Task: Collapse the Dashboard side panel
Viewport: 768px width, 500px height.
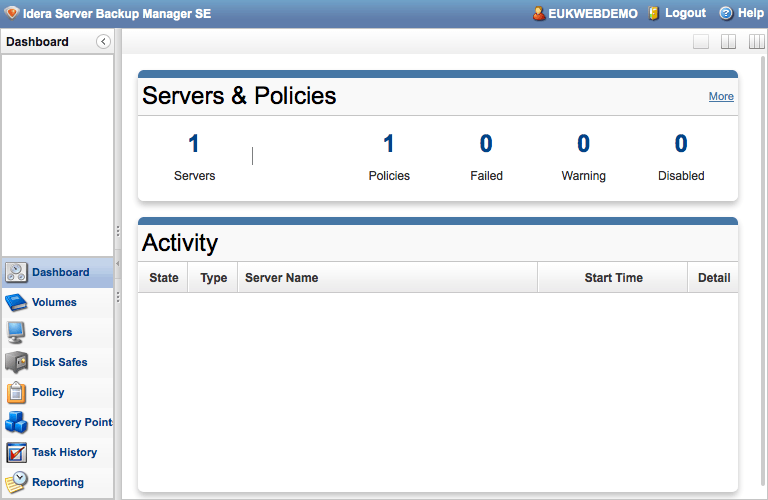Action: [x=103, y=42]
